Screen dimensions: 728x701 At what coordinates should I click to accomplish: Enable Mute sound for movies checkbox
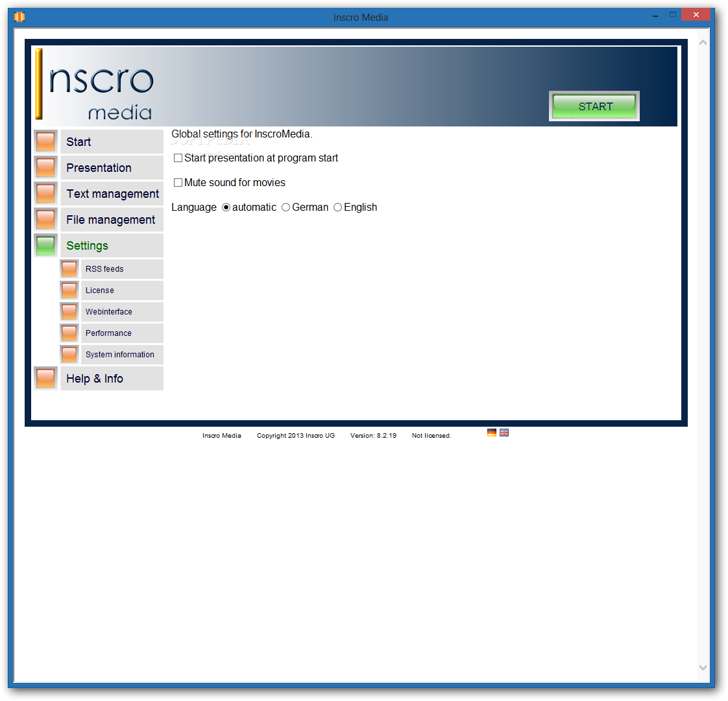178,183
